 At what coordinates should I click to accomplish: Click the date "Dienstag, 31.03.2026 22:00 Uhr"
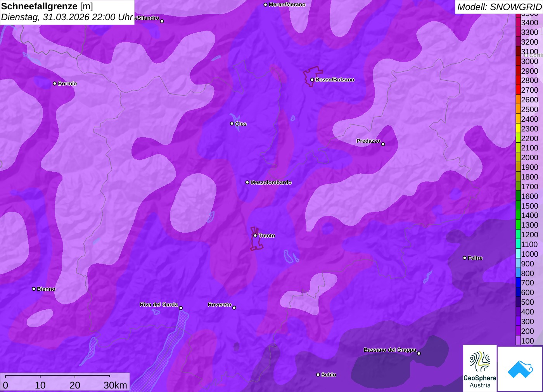click(67, 17)
